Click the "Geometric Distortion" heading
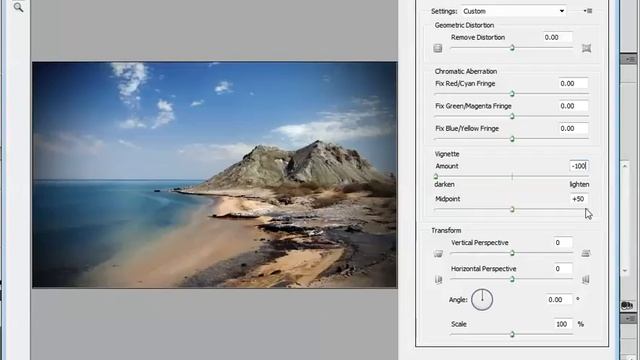 point(464,25)
